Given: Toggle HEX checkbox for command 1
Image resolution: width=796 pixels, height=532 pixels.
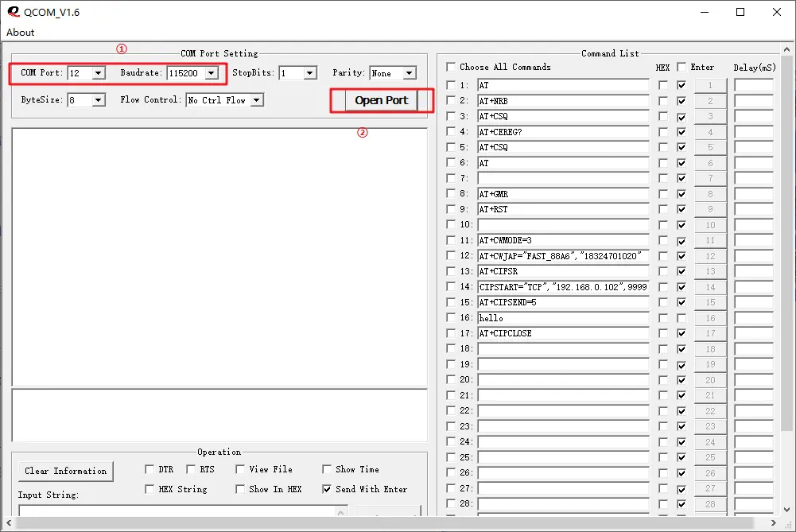Looking at the screenshot, I should [663, 85].
